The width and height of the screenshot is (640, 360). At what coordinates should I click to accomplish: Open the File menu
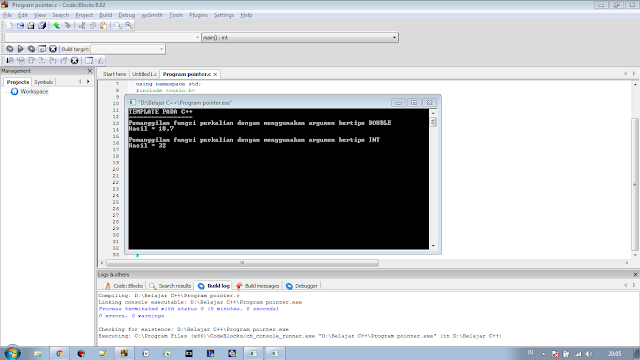[7, 15]
